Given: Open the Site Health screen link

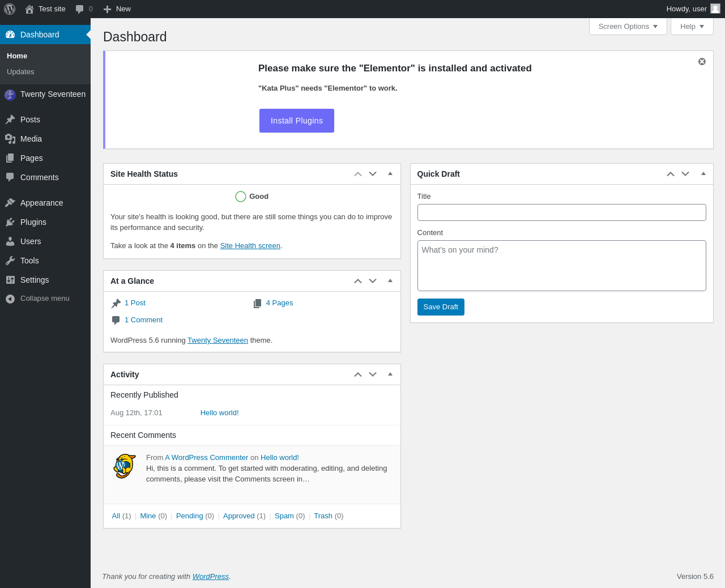Looking at the screenshot, I should coord(250,246).
